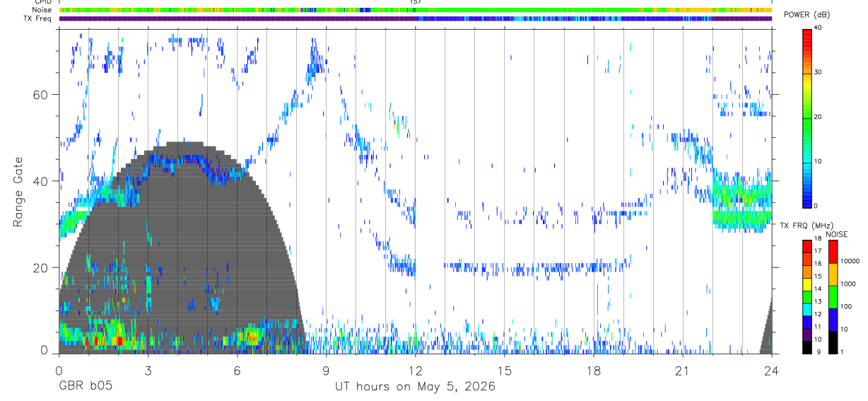The height and width of the screenshot is (401, 868).
Task: Click the orange 1000–10000 noise legend swatch
Action: click(x=833, y=274)
